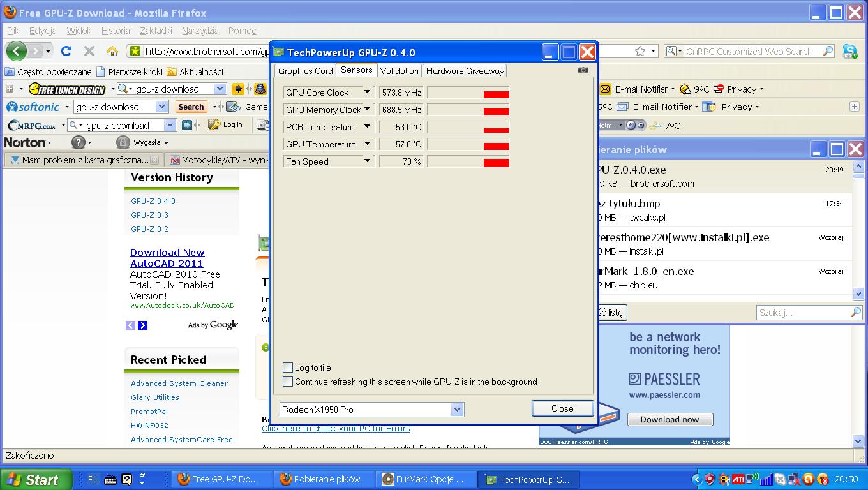Open Często odwiedzane bookmarks folder

click(49, 71)
